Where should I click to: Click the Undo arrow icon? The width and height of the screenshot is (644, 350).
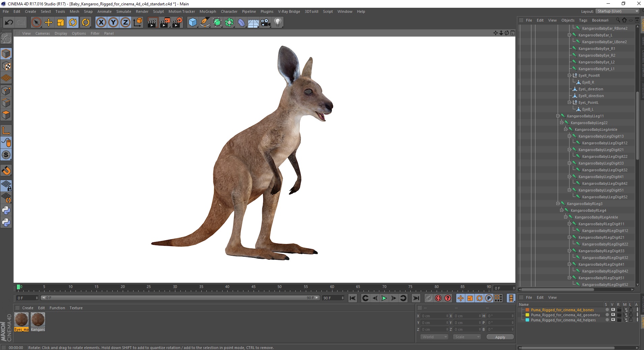(x=9, y=23)
